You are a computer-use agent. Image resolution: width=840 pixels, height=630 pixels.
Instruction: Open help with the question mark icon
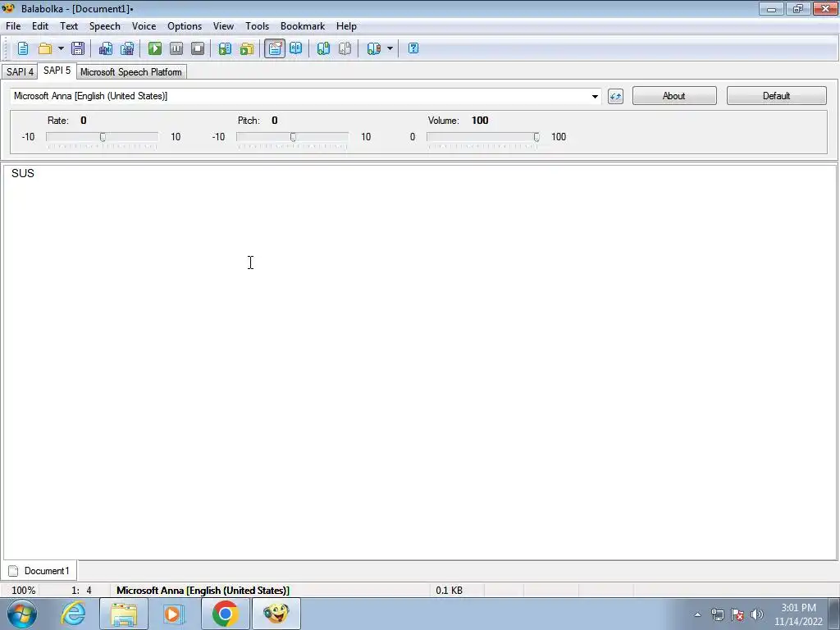pos(413,48)
